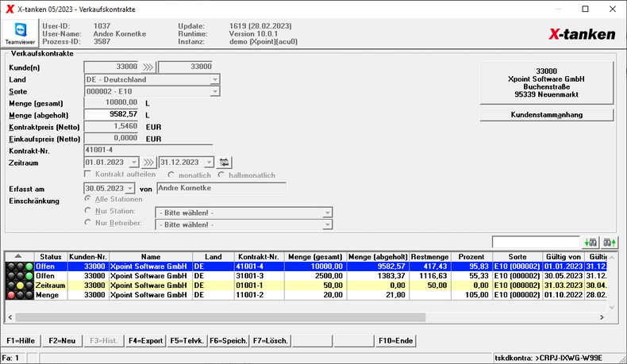627x364 pixels.
Task: Click the swap-period icon beside 31.12.2023
Action: pyautogui.click(x=225, y=163)
